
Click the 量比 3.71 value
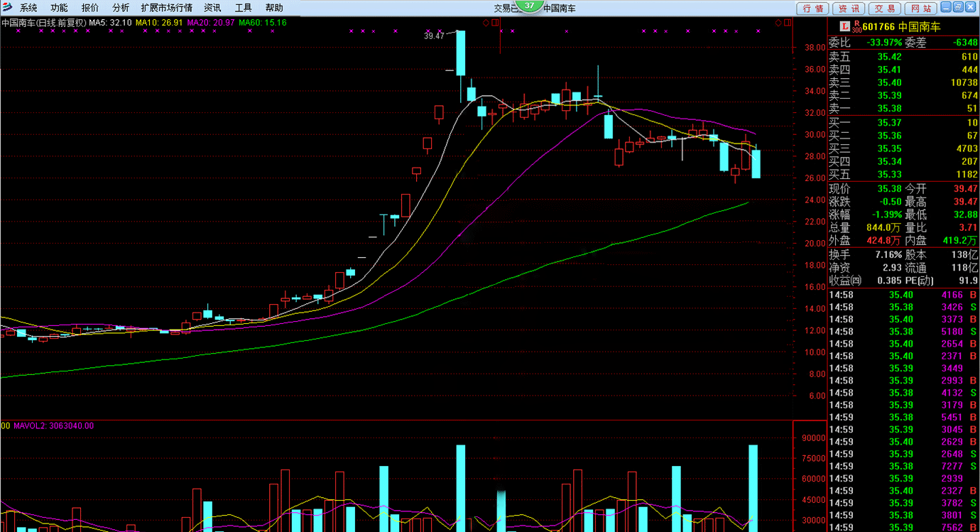(969, 228)
